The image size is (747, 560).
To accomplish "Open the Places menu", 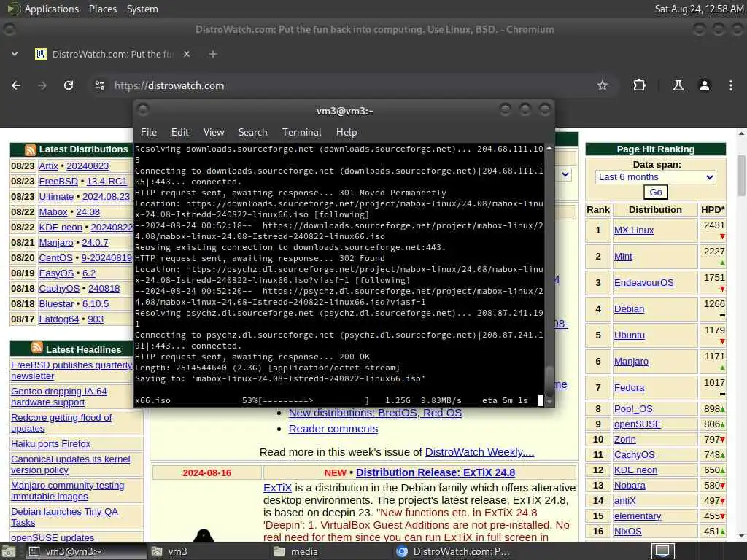I will coord(103,9).
